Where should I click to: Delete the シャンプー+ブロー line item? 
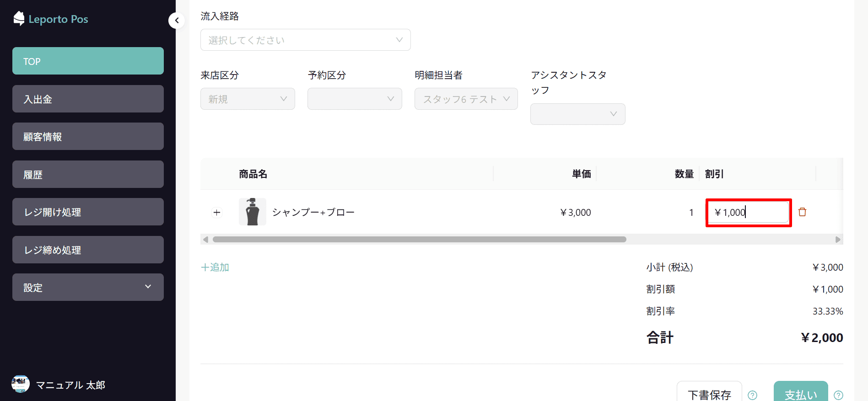[x=802, y=212]
